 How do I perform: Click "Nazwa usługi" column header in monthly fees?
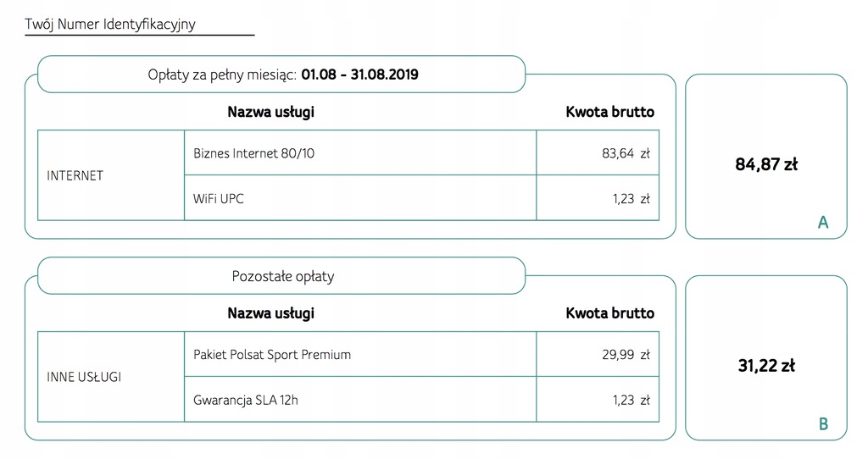[270, 112]
